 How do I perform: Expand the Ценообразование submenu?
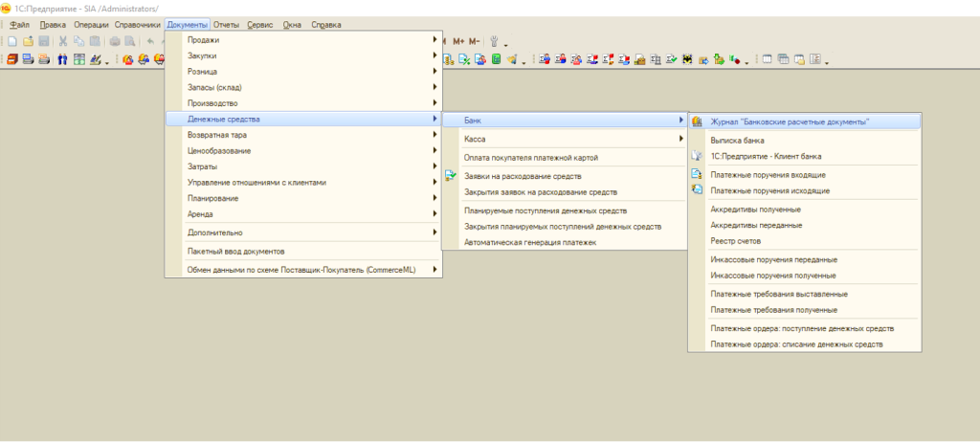coord(219,150)
